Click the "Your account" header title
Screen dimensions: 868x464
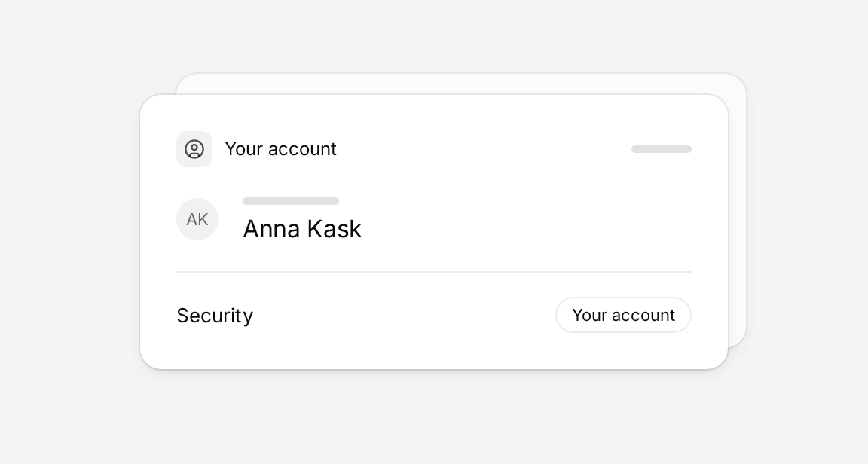click(280, 149)
